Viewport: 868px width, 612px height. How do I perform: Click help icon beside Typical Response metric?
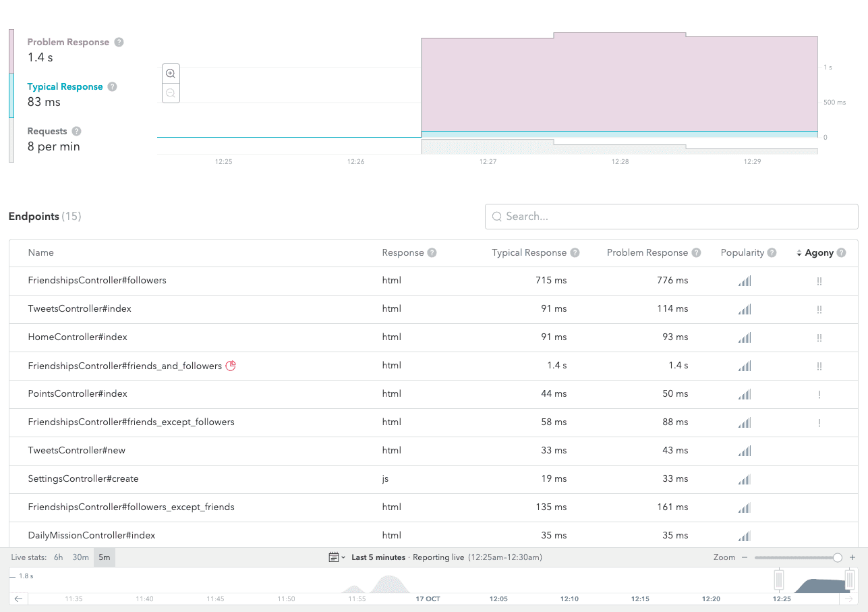click(x=113, y=86)
